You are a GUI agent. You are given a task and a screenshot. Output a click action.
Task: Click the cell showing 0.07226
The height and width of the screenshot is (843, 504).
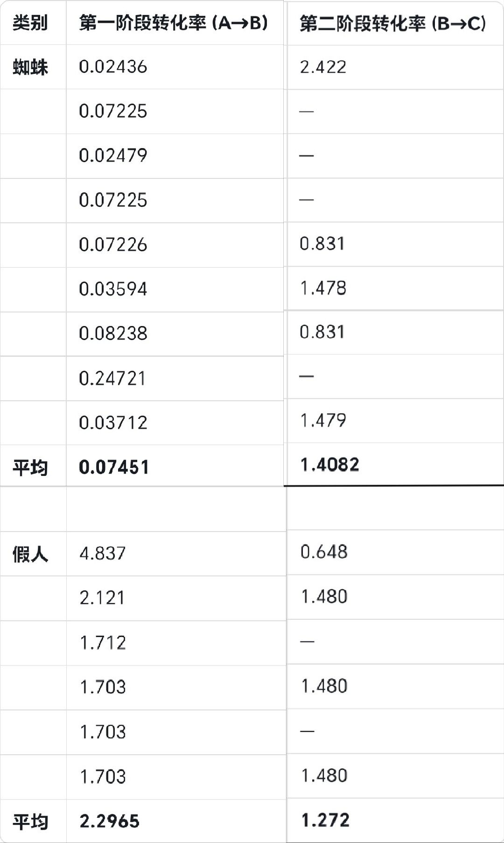point(113,245)
